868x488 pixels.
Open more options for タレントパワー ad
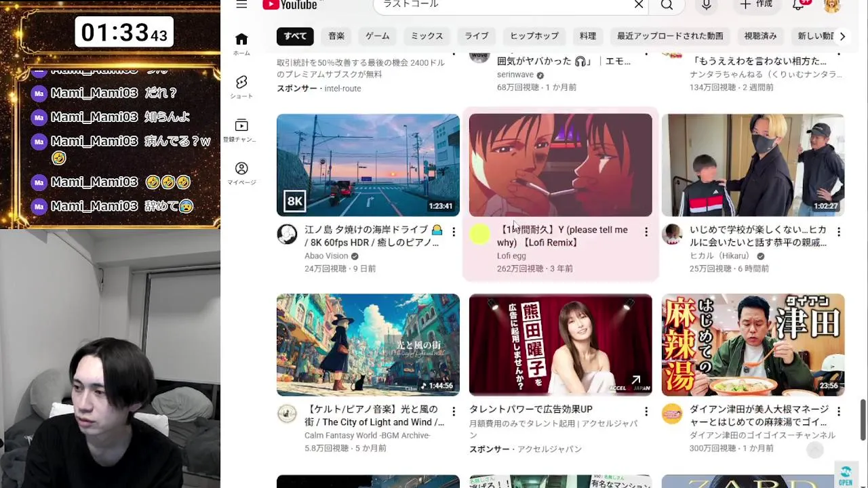(x=646, y=411)
